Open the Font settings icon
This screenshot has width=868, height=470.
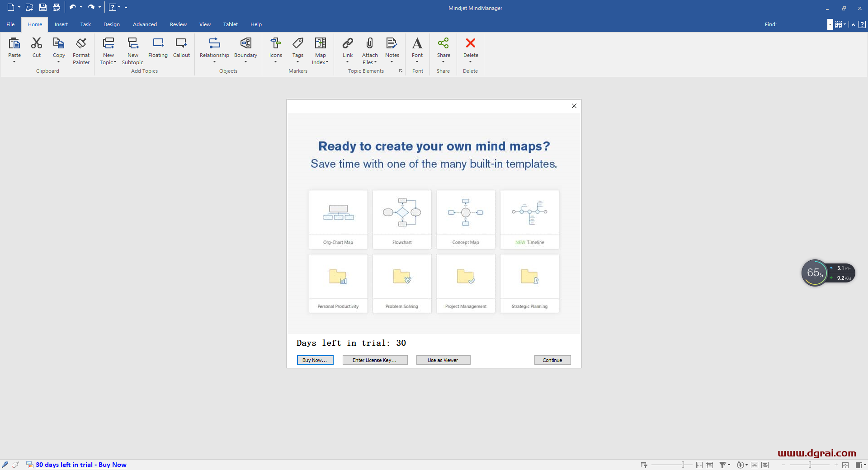pyautogui.click(x=417, y=43)
